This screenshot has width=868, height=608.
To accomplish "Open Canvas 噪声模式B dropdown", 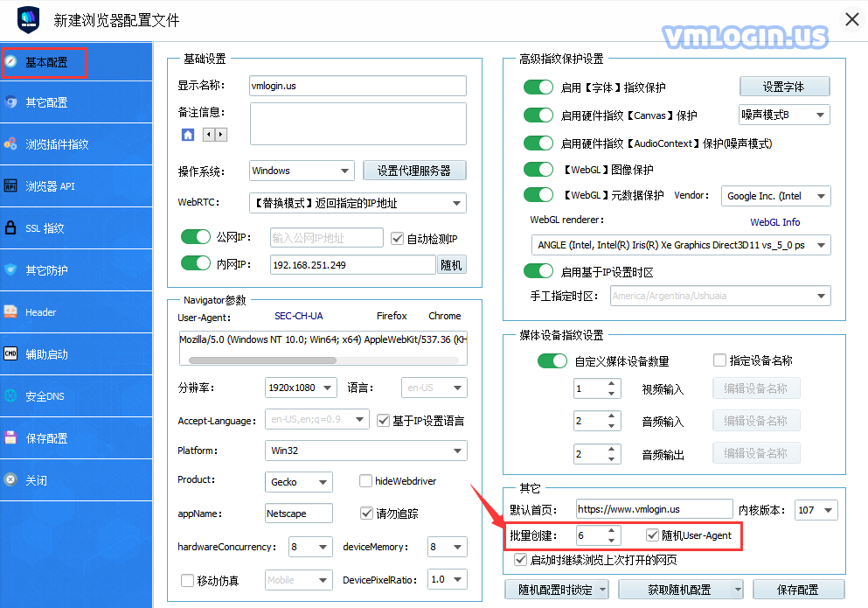I will click(x=784, y=115).
